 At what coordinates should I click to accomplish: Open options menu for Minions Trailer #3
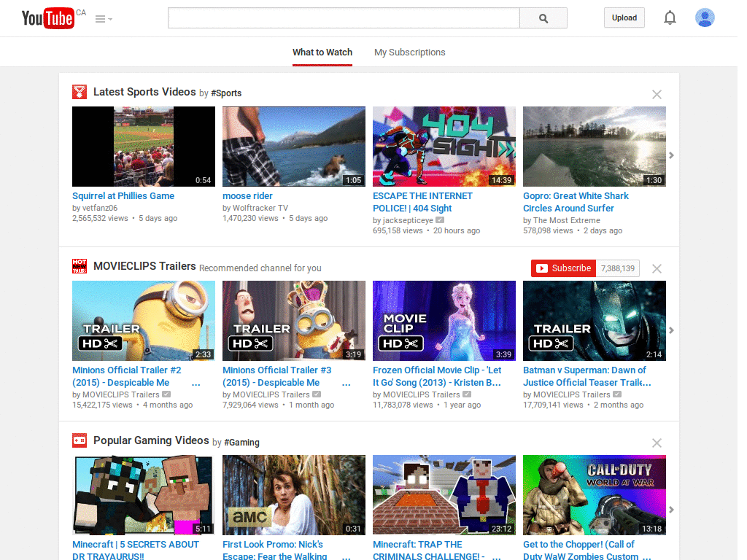point(347,384)
